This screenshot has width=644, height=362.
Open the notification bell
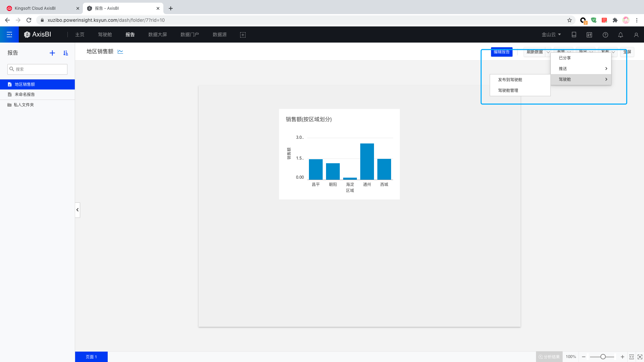[x=621, y=35]
